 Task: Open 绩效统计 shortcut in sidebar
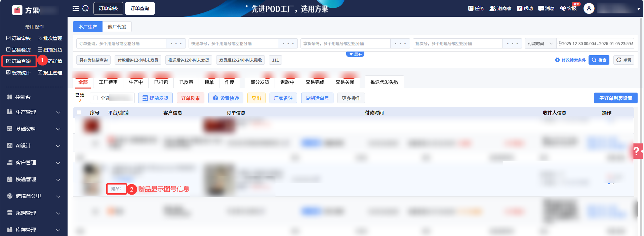coord(18,73)
